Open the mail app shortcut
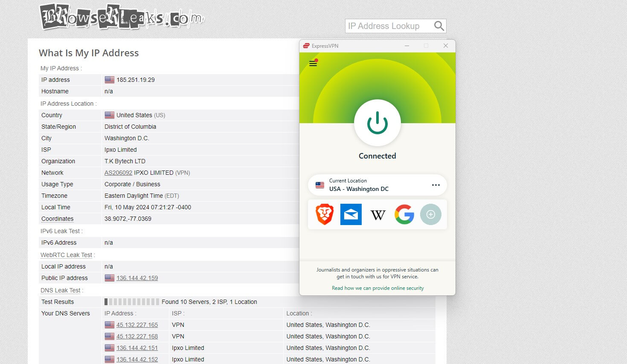The width and height of the screenshot is (627, 364). coord(351,214)
